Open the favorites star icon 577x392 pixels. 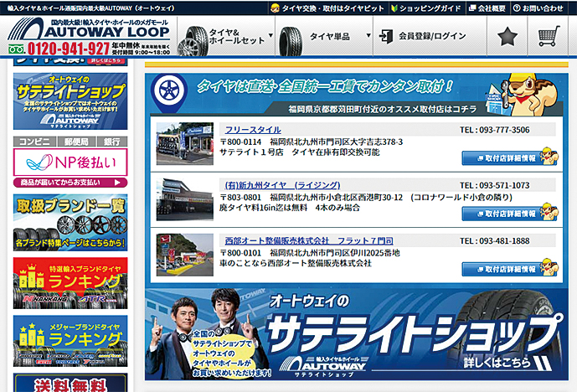(x=507, y=36)
